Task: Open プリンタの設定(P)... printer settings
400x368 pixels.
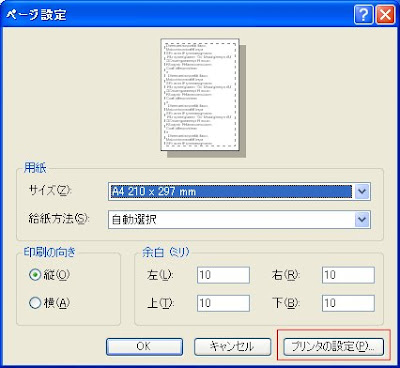Action: point(333,347)
